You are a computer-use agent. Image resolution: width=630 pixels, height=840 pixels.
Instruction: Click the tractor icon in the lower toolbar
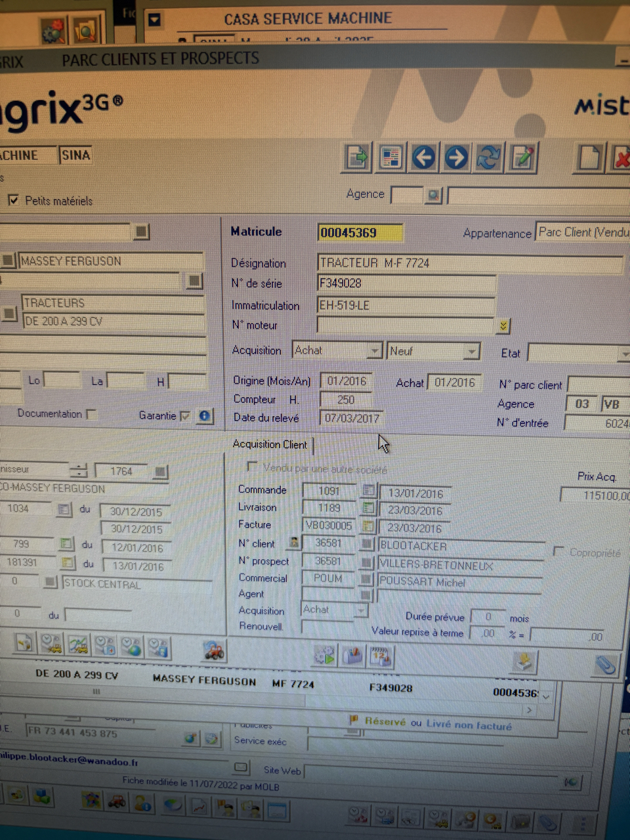coord(214,652)
